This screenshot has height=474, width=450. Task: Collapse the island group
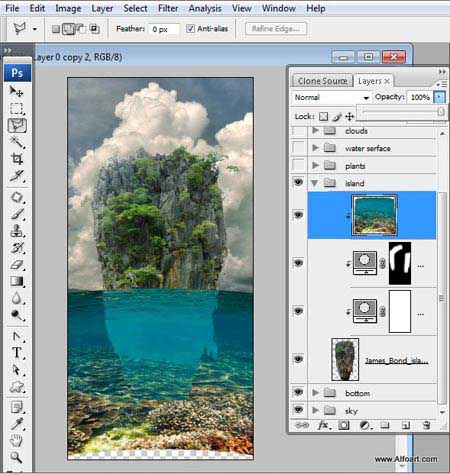pos(314,183)
